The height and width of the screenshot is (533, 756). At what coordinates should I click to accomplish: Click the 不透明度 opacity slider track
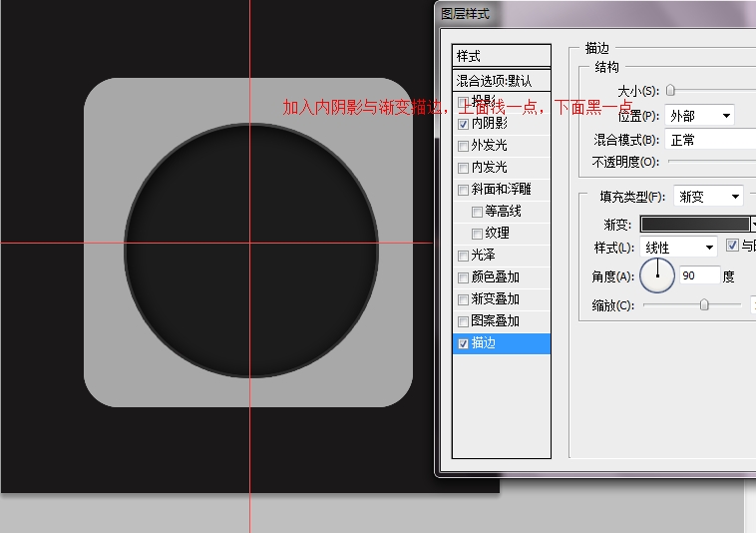(712, 162)
